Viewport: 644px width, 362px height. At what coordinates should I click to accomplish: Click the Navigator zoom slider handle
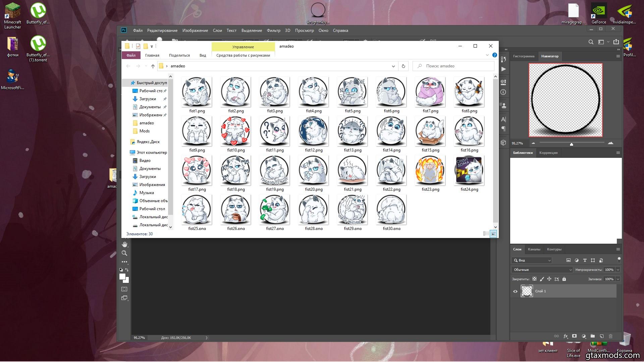click(572, 144)
